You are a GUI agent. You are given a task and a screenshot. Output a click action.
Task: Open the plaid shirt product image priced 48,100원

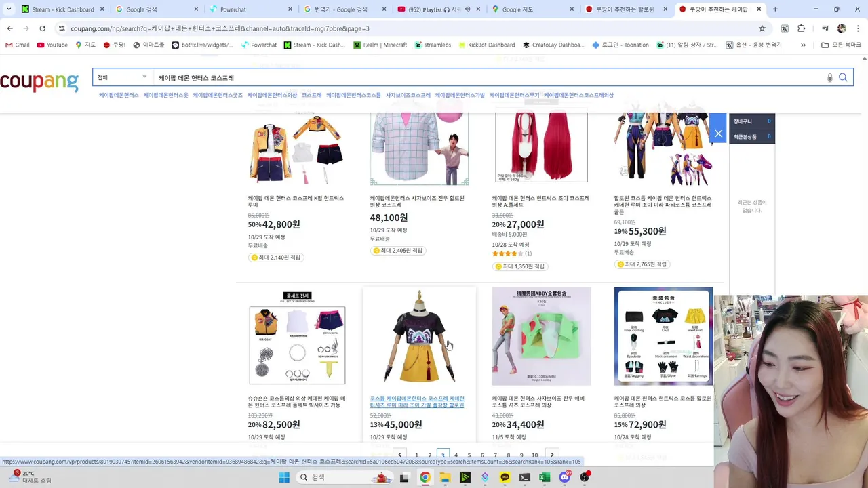point(419,149)
